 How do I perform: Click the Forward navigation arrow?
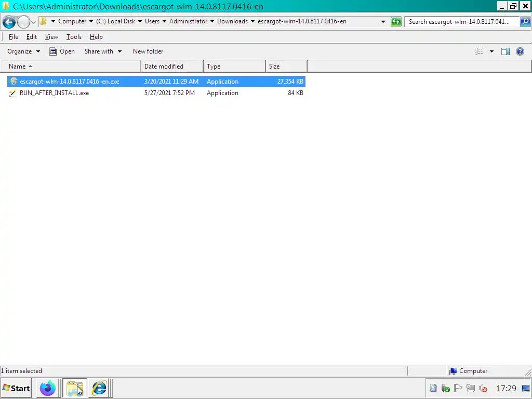[x=23, y=22]
